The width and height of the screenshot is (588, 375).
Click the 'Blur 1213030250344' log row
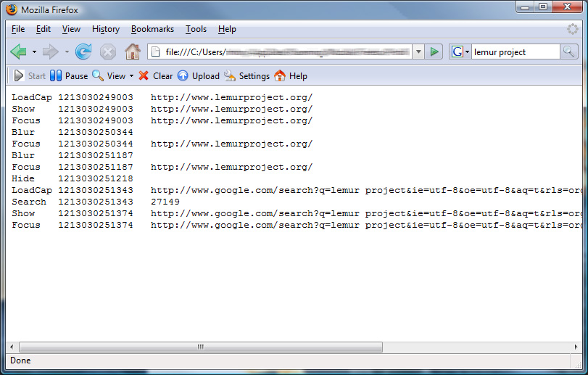[x=73, y=132]
